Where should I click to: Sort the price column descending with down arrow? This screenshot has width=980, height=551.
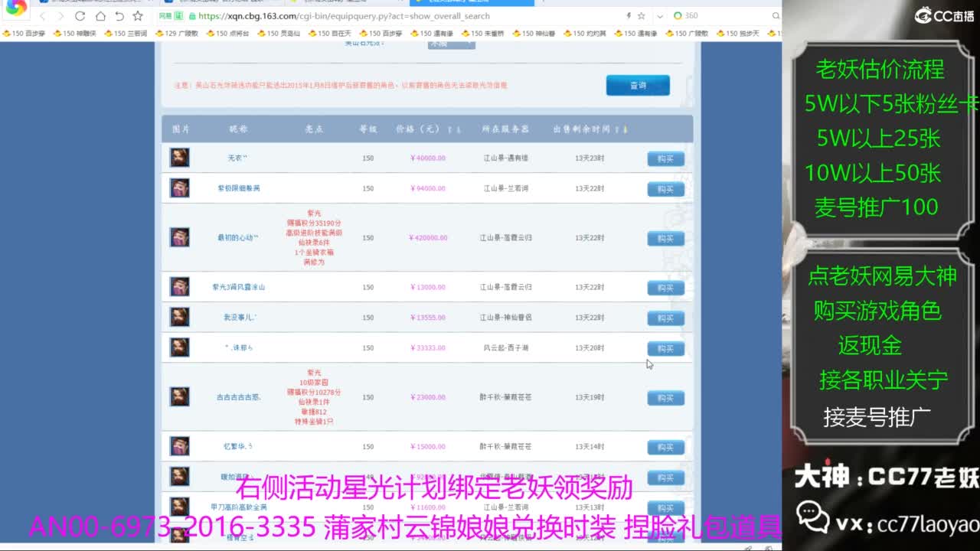click(x=458, y=130)
